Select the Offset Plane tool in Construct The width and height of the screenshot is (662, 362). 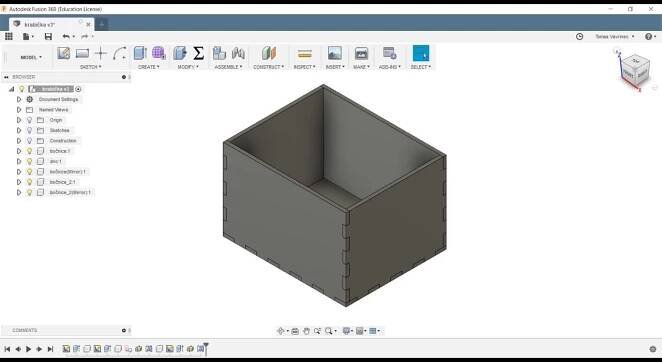(269, 53)
